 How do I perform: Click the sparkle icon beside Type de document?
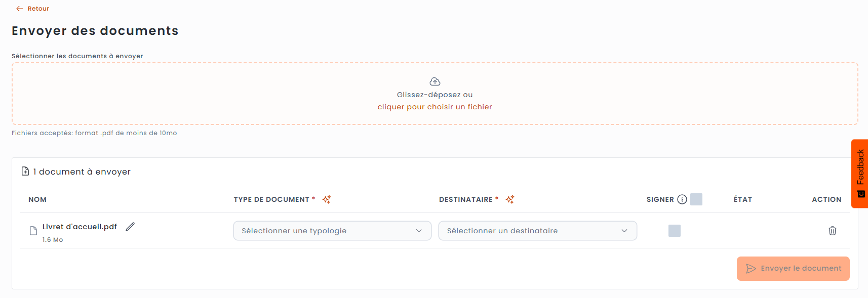(x=327, y=199)
